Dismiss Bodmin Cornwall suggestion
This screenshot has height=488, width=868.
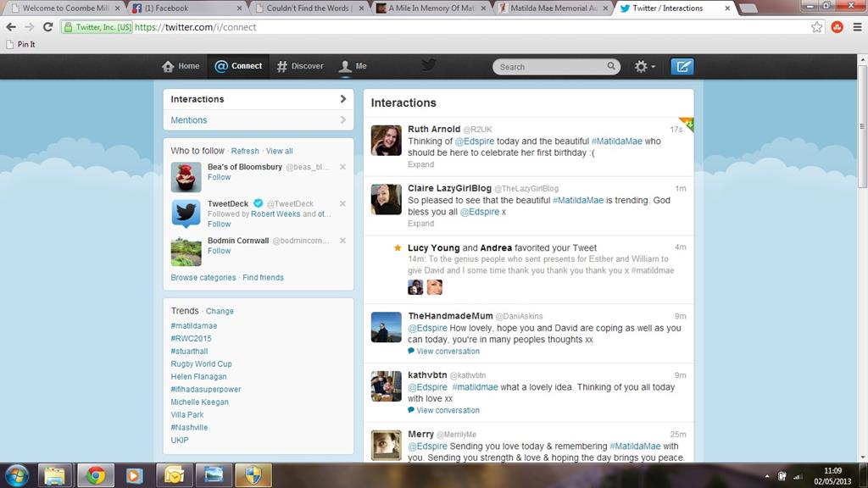tap(342, 241)
